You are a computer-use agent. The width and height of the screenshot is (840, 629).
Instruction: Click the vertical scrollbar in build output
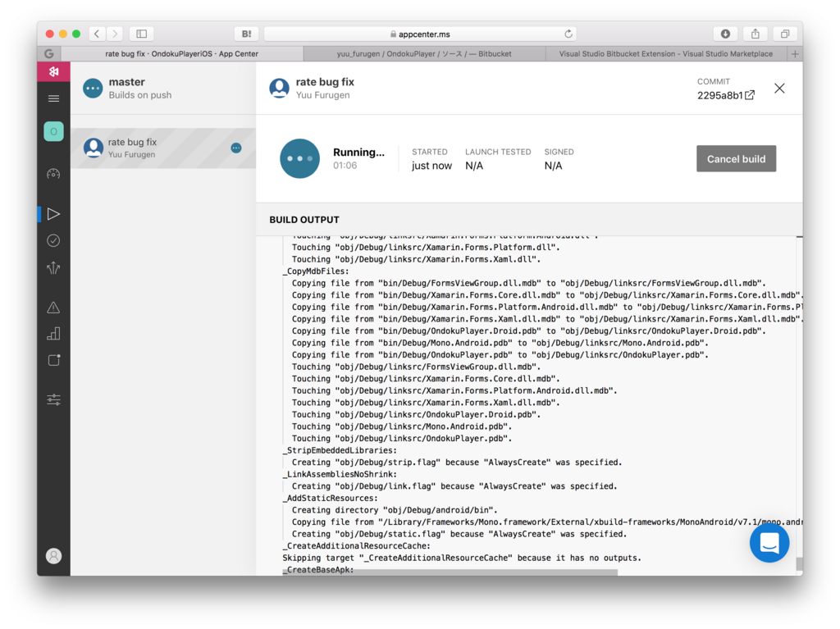[799, 563]
